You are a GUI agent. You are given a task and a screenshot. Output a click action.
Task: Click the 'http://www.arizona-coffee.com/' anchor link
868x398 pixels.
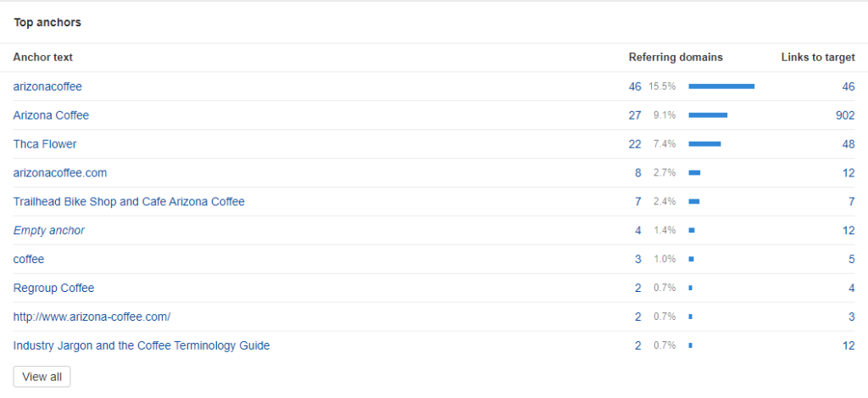click(x=92, y=317)
